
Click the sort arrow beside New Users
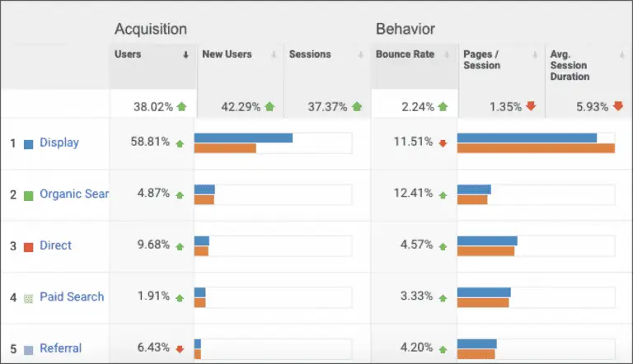(274, 55)
